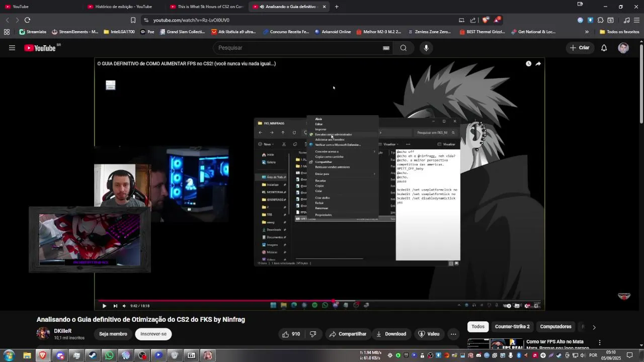Reload the page

(x=27, y=20)
